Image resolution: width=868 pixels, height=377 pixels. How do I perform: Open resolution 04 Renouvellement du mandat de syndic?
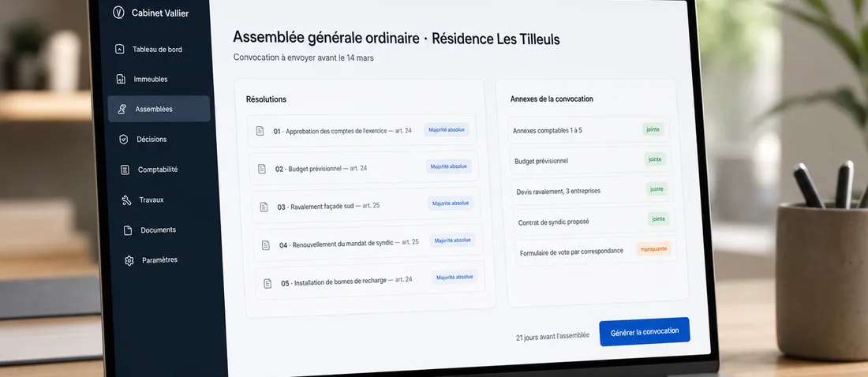(369, 242)
